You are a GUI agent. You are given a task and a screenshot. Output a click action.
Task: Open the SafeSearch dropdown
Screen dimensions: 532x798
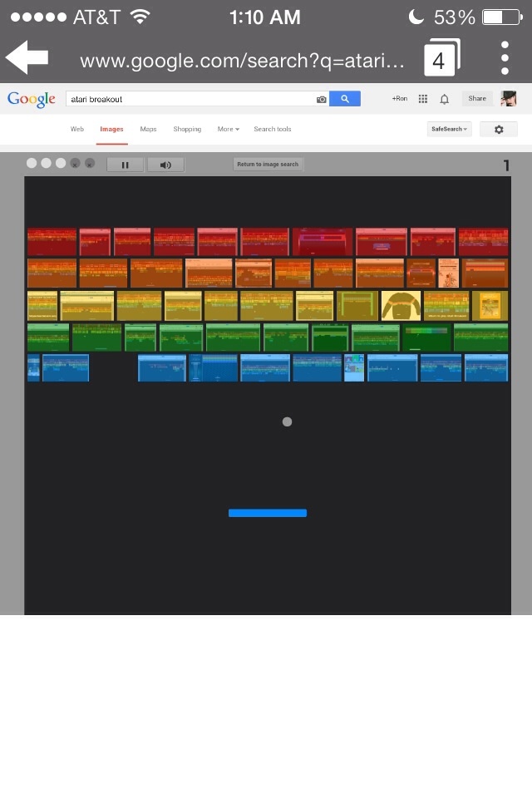[x=449, y=129]
